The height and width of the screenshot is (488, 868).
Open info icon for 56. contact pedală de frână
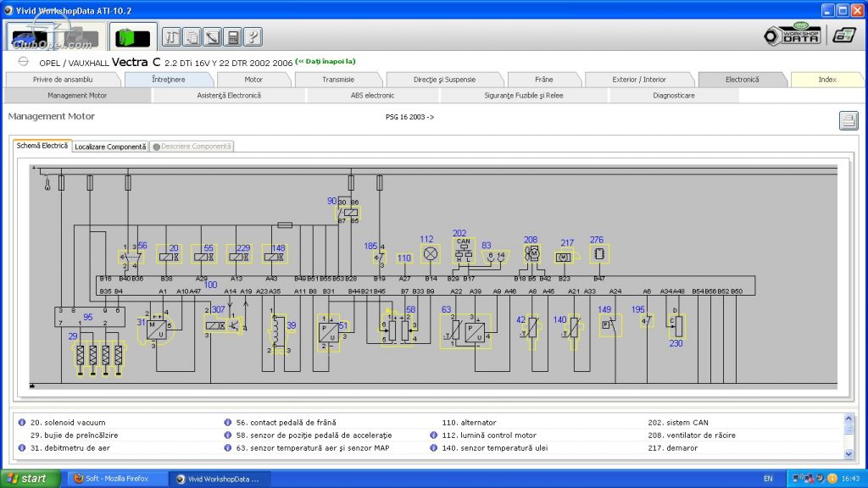tap(227, 422)
